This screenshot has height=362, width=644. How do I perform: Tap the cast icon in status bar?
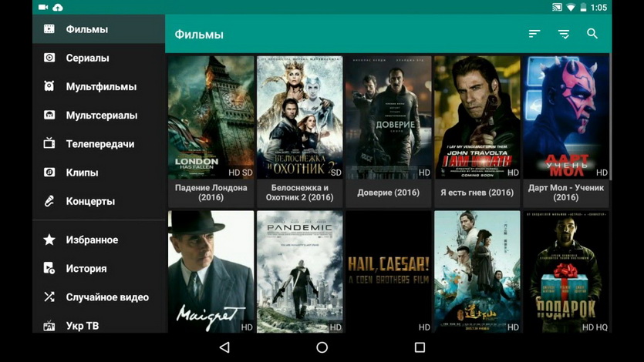tap(557, 8)
